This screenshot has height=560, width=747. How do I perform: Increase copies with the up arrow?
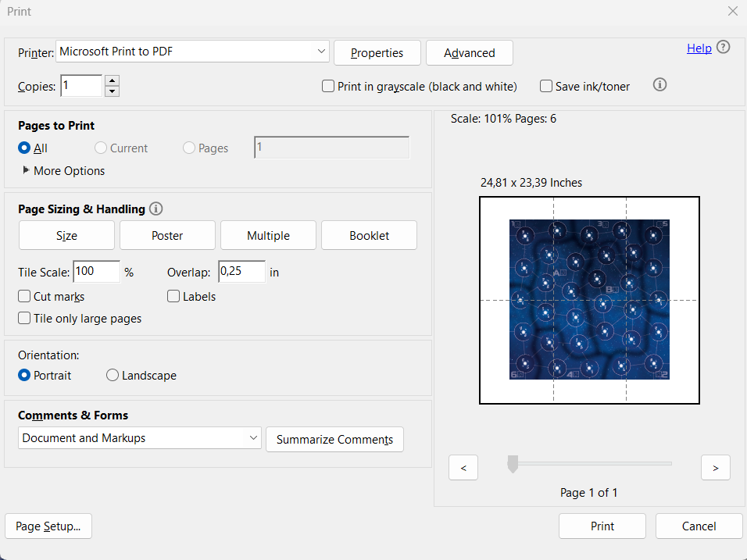tap(112, 80)
